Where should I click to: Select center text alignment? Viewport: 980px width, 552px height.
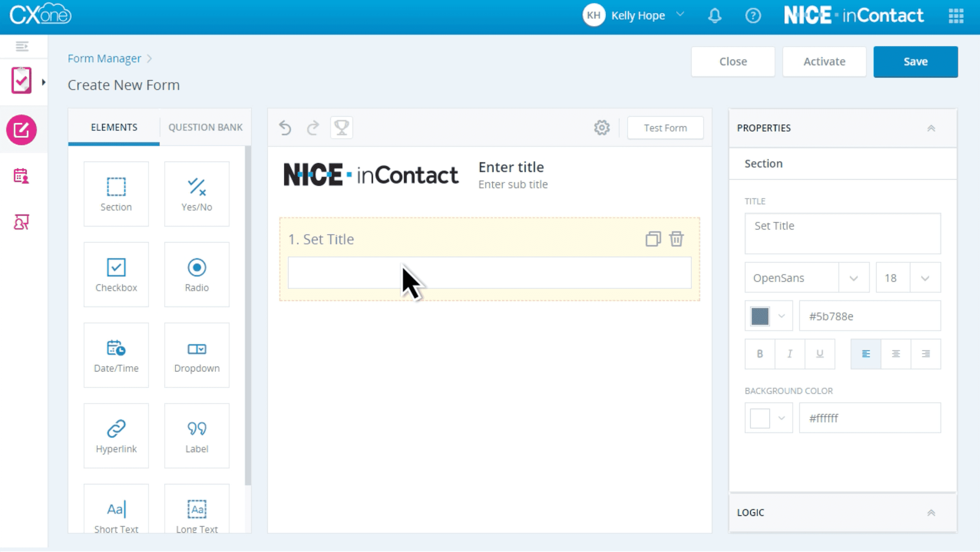(896, 354)
